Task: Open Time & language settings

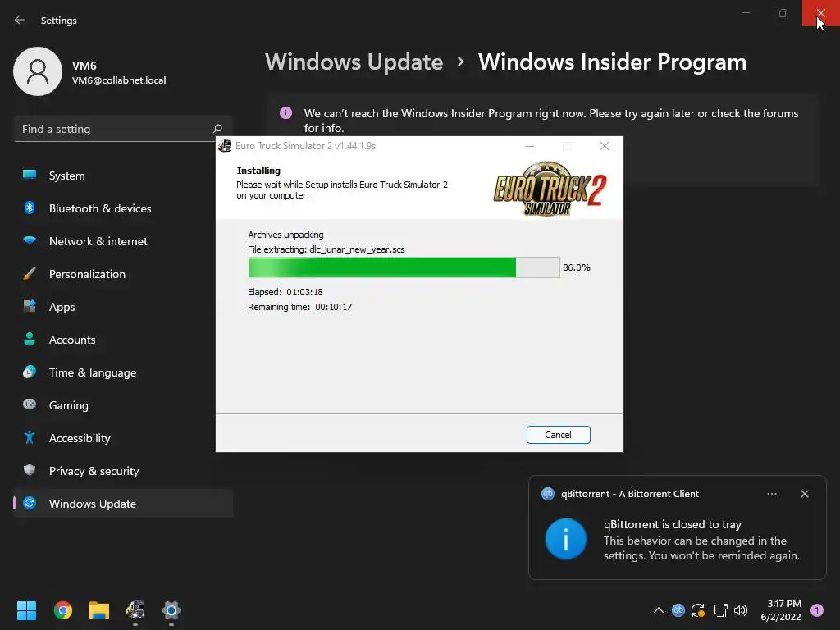Action: 123,372
